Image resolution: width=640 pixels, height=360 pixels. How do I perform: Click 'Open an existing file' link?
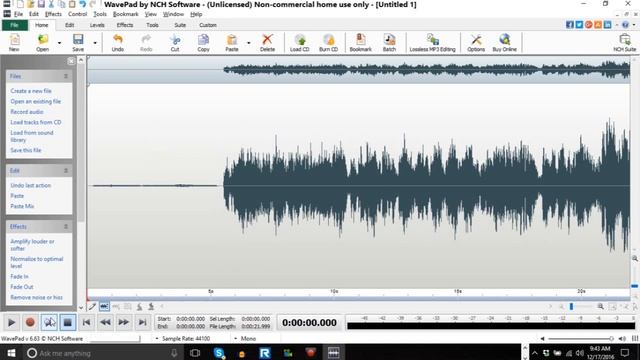[x=36, y=101]
